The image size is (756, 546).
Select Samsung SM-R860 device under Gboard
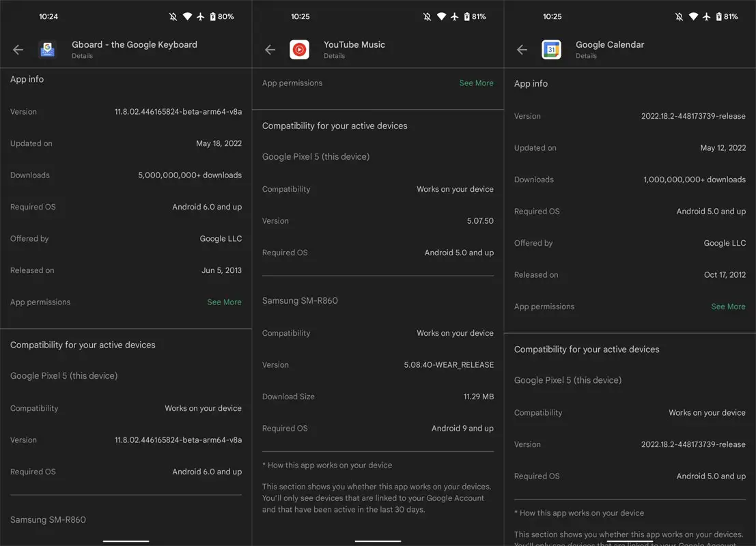point(48,520)
